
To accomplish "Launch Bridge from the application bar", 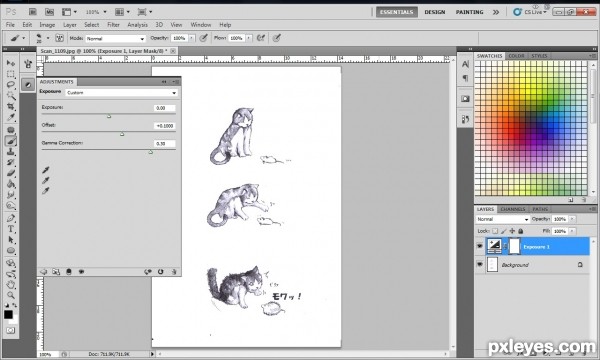I will 33,12.
